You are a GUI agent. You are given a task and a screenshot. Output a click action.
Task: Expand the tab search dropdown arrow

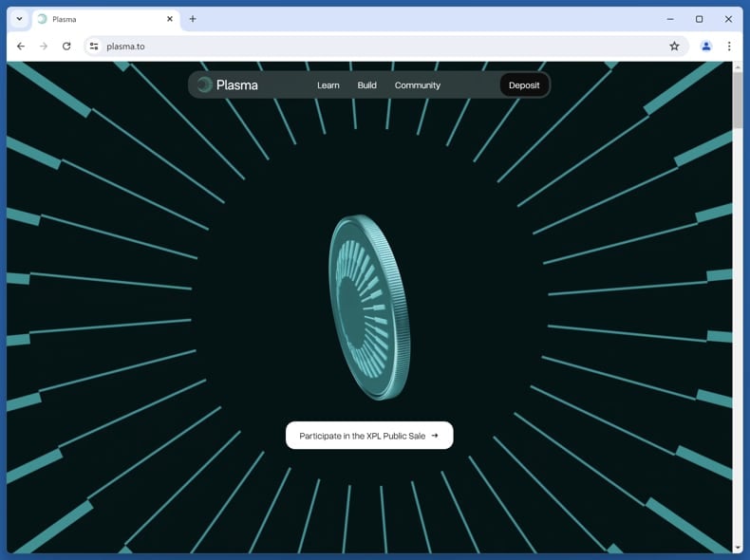[20, 19]
